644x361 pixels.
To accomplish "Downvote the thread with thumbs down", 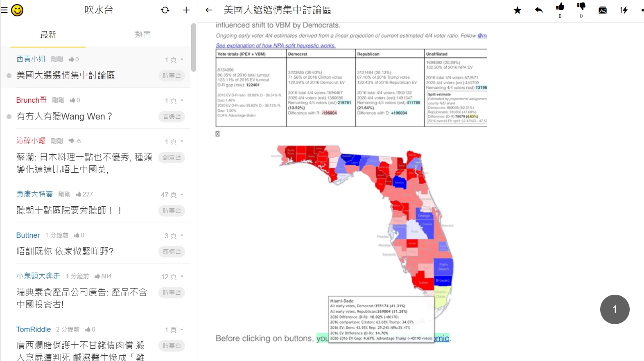I will point(581,7).
